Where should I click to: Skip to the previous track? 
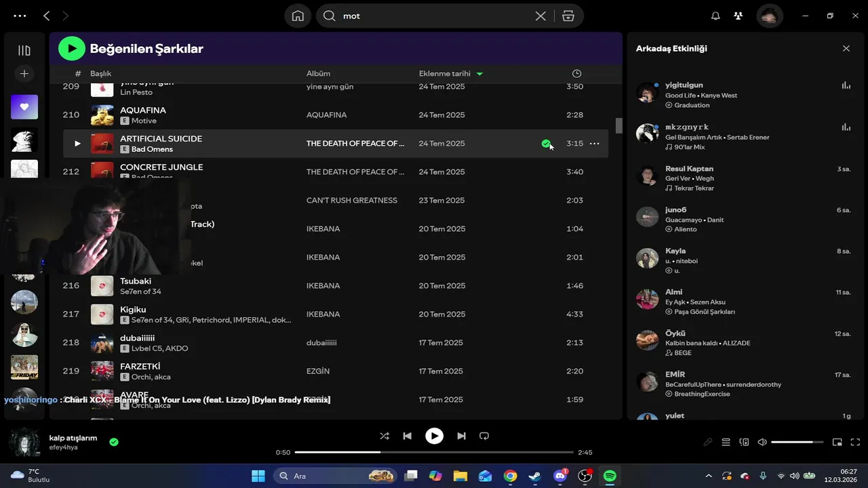click(x=407, y=436)
